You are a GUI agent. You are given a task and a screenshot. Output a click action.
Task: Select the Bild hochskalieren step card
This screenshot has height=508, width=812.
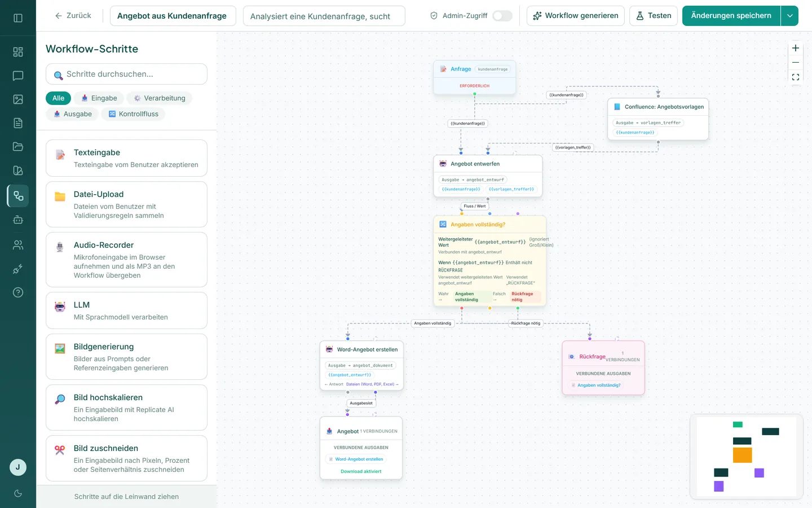pyautogui.click(x=126, y=408)
